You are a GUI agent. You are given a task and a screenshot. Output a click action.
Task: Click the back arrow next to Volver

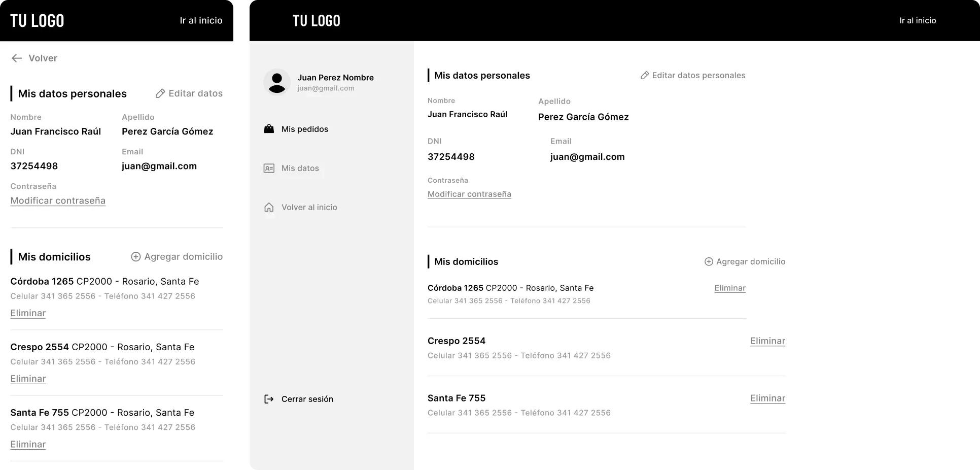(17, 58)
